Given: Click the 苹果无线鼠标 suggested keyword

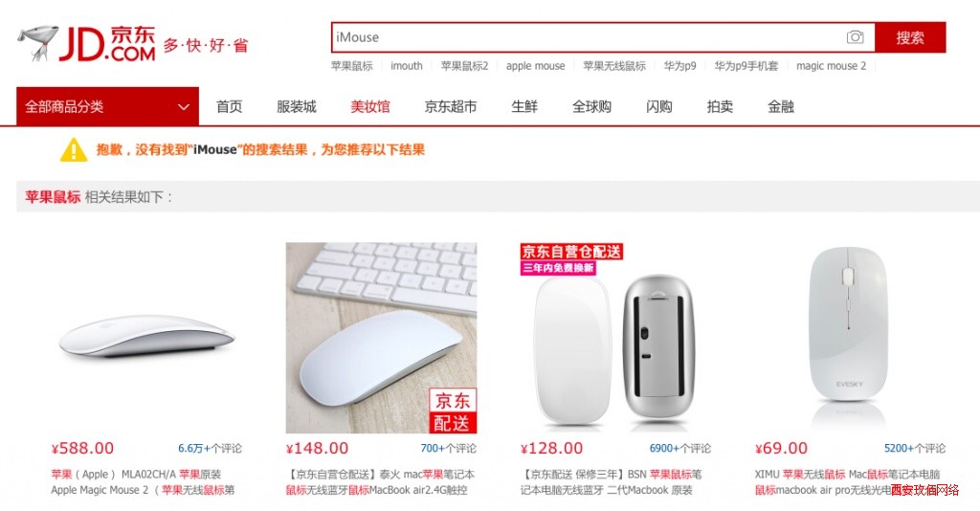Looking at the screenshot, I should [614, 66].
